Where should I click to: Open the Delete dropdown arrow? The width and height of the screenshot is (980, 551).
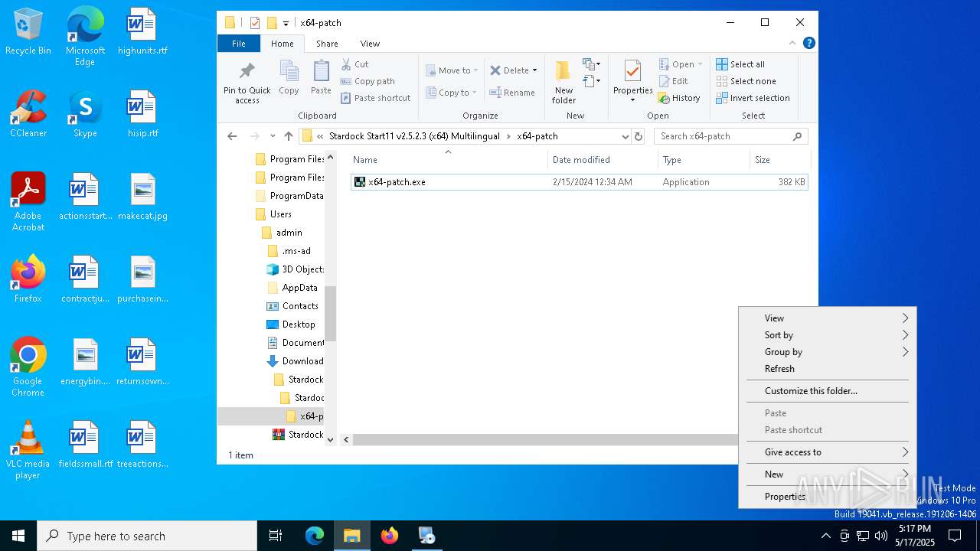coord(534,70)
